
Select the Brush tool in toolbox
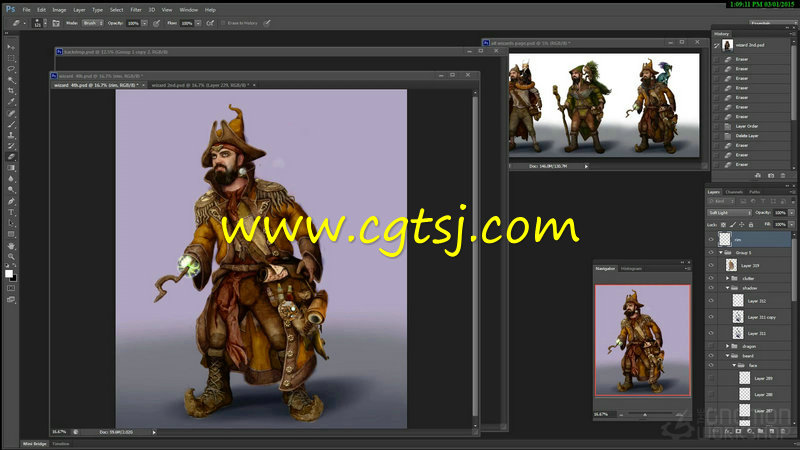pyautogui.click(x=11, y=124)
